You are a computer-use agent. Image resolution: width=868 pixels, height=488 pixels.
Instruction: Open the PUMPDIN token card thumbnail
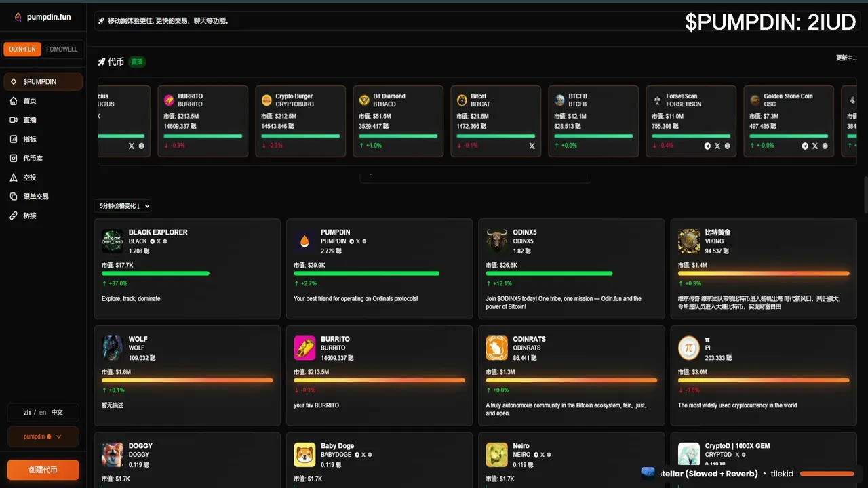(304, 241)
